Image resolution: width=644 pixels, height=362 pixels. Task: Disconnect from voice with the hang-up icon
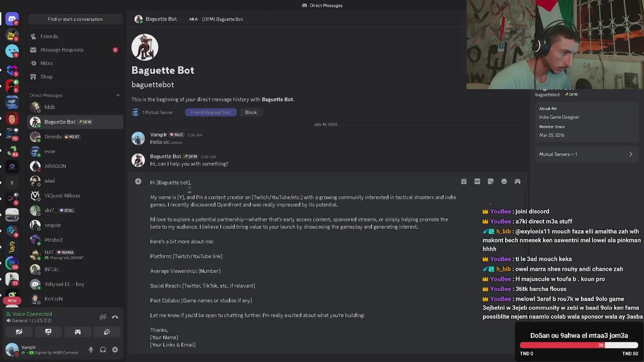[x=115, y=317]
